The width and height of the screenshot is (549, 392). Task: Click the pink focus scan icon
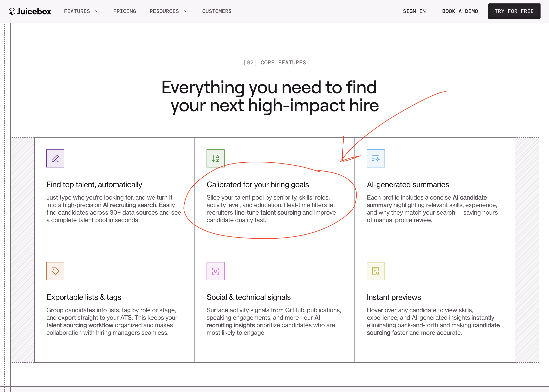click(x=215, y=271)
